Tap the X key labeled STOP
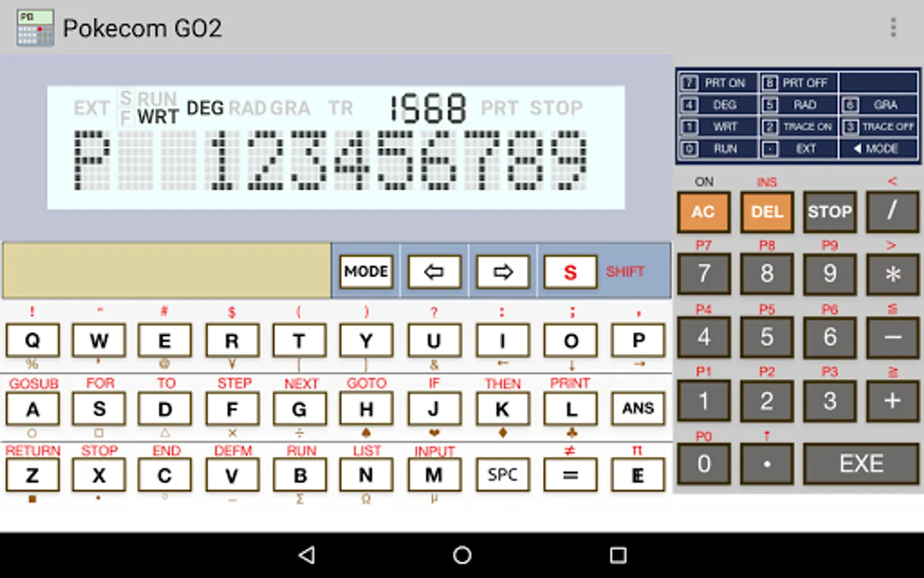 coord(99,475)
